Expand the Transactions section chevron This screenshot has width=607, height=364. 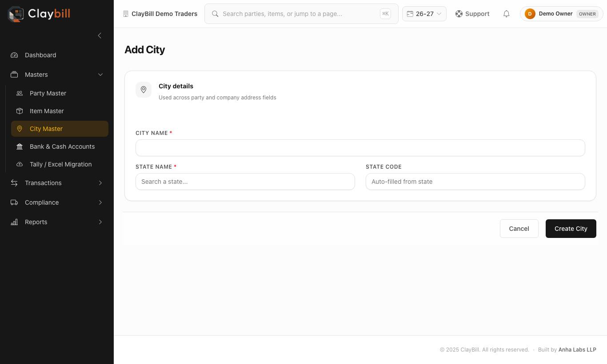click(x=100, y=183)
